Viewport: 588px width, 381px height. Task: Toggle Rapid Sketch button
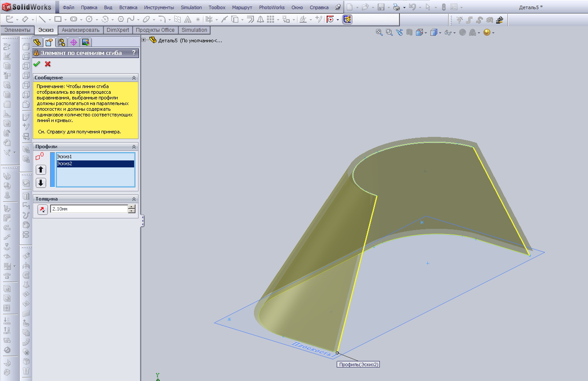pyautogui.click(x=347, y=19)
